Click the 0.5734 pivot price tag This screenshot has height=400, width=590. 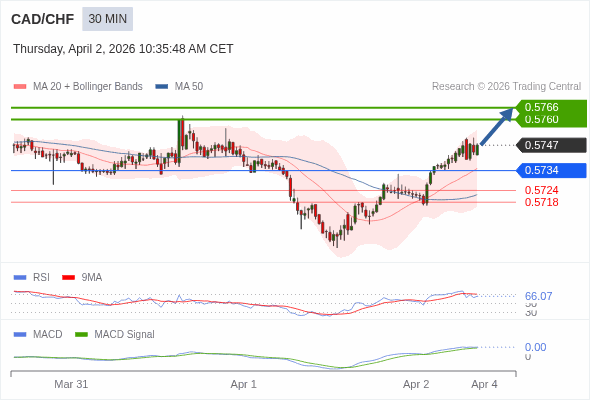[x=552, y=170]
